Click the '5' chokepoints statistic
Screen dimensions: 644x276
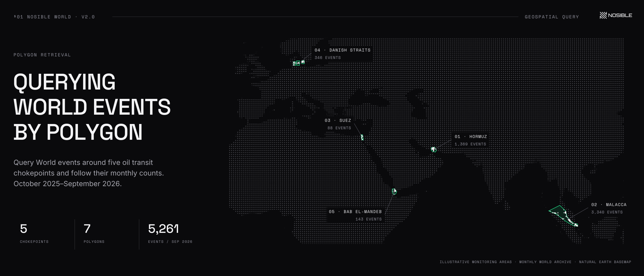click(x=24, y=229)
